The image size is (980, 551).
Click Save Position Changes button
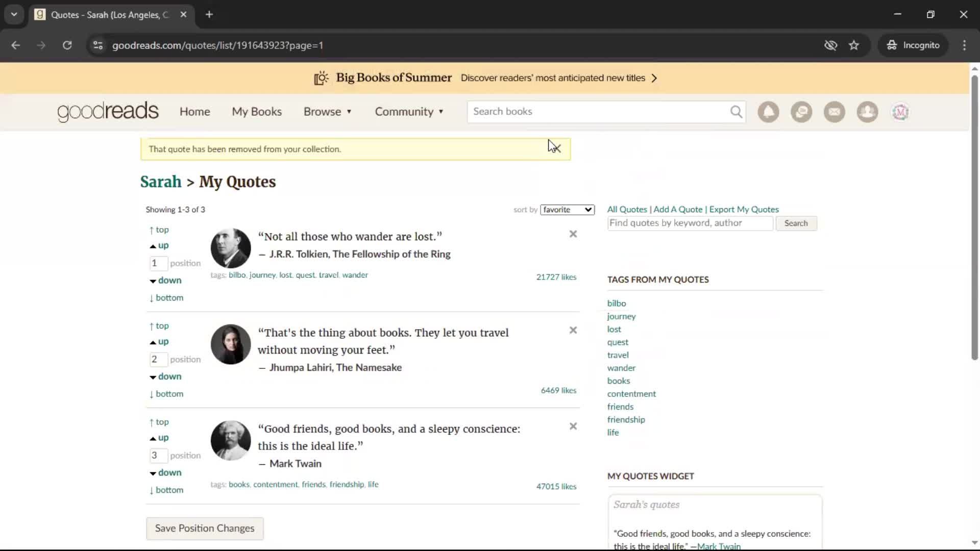[x=205, y=529]
